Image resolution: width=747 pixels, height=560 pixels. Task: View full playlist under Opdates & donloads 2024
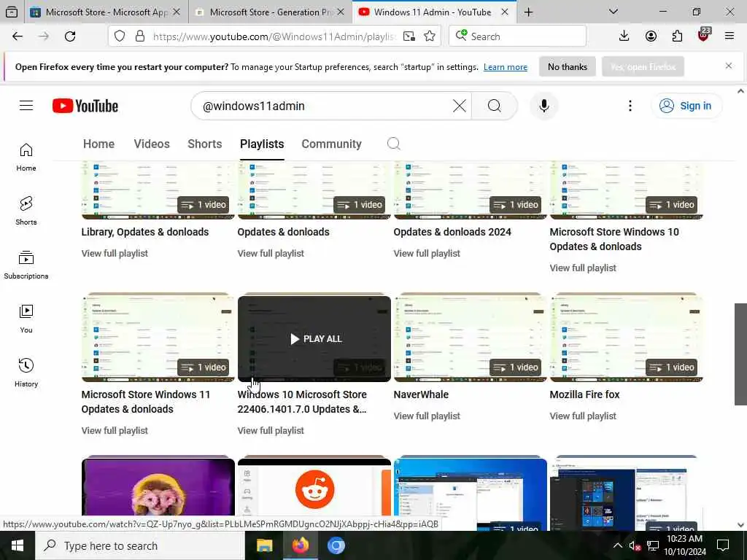tap(427, 253)
